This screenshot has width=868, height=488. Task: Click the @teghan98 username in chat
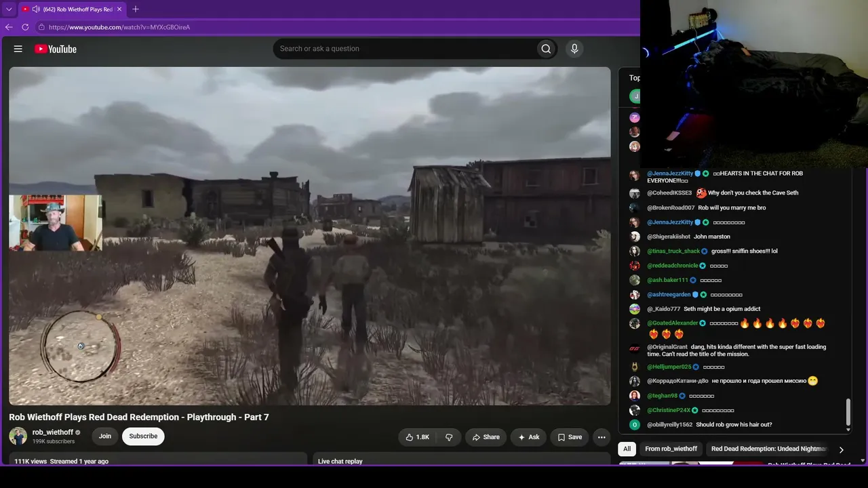[x=663, y=396]
